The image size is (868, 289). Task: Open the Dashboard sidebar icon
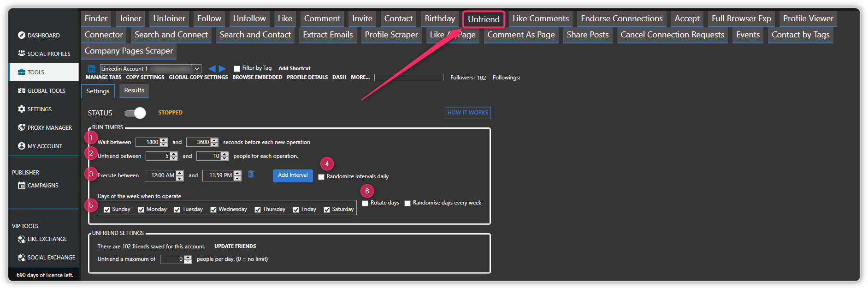(x=22, y=35)
